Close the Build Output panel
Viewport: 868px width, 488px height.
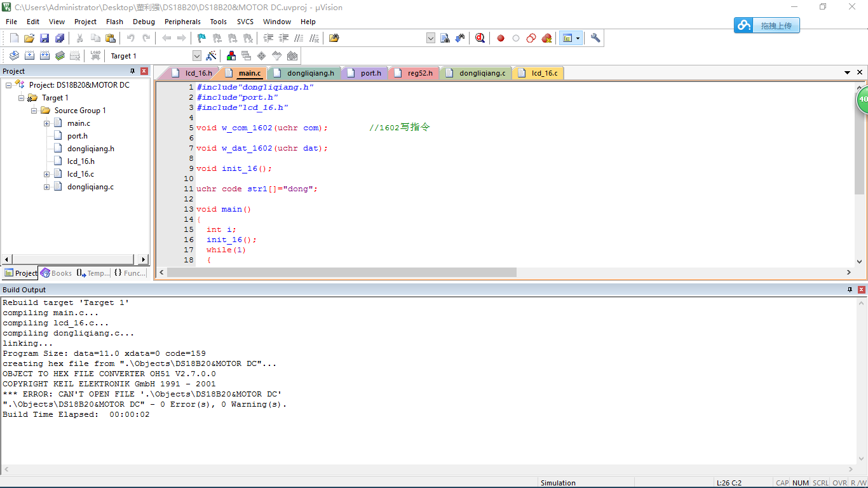862,290
